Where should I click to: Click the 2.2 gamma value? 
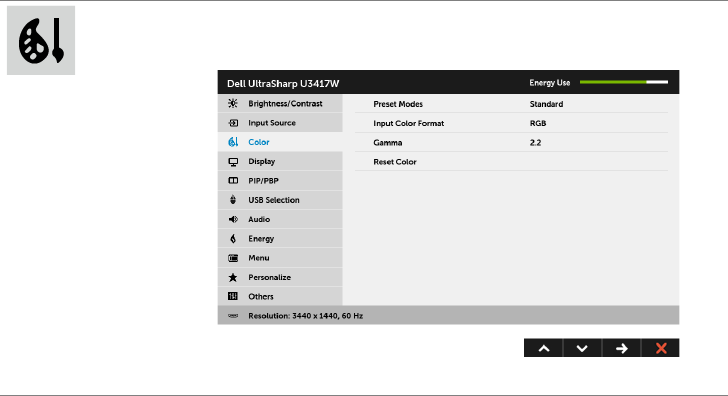coord(535,143)
